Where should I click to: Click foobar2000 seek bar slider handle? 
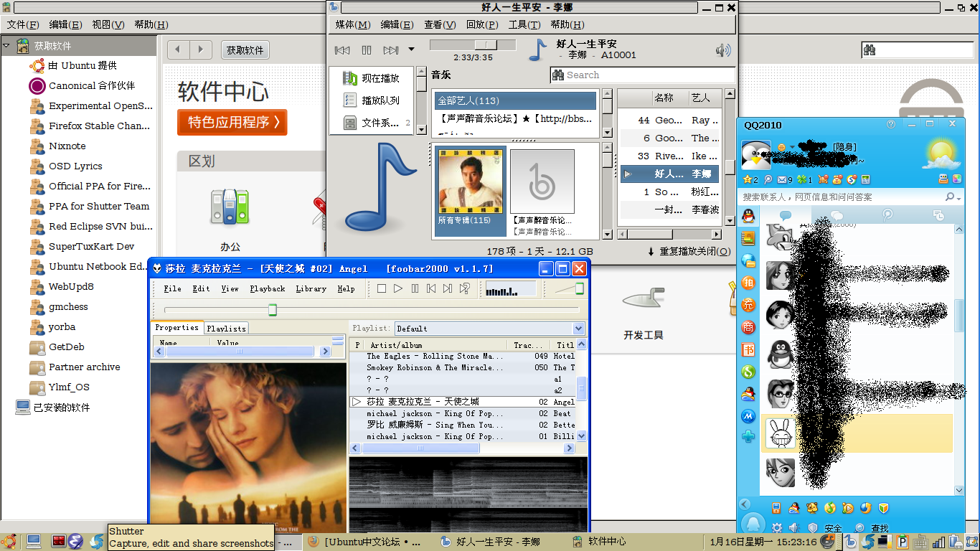pos(273,309)
